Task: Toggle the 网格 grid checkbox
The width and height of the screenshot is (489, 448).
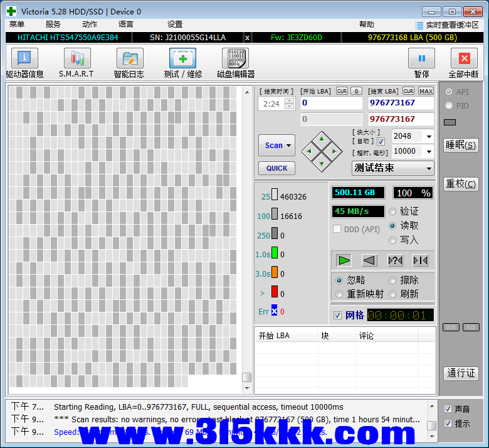Action: pyautogui.click(x=338, y=315)
